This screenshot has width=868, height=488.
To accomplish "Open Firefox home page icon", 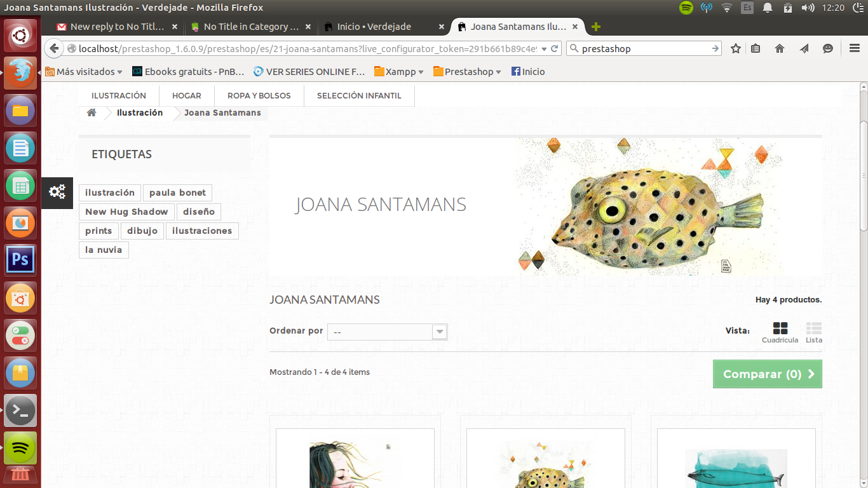I will [x=780, y=48].
